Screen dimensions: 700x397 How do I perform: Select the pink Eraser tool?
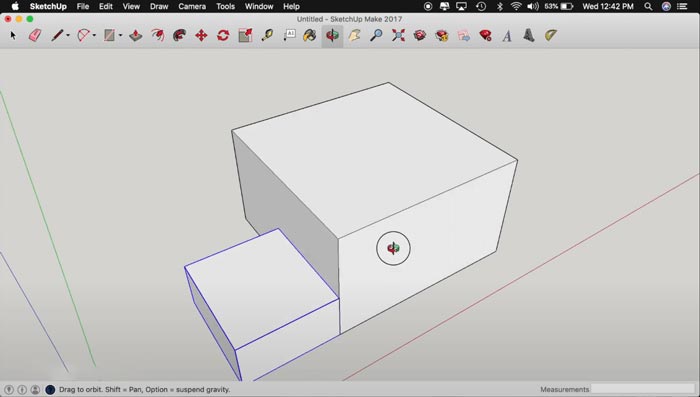pos(35,35)
